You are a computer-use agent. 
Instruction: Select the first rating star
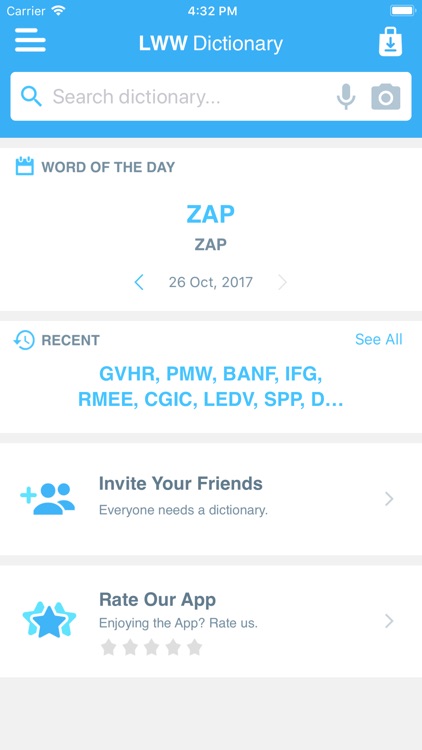coord(109,647)
